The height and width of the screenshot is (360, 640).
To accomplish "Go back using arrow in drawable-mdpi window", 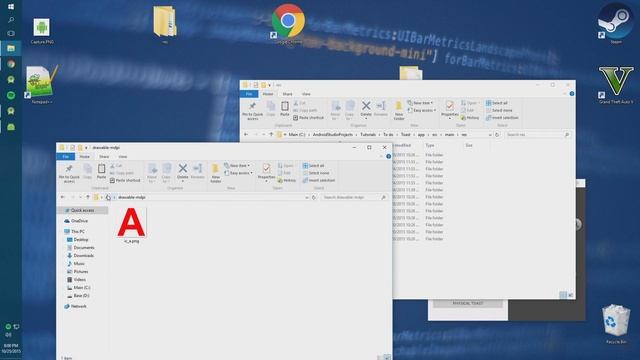I will [62, 197].
